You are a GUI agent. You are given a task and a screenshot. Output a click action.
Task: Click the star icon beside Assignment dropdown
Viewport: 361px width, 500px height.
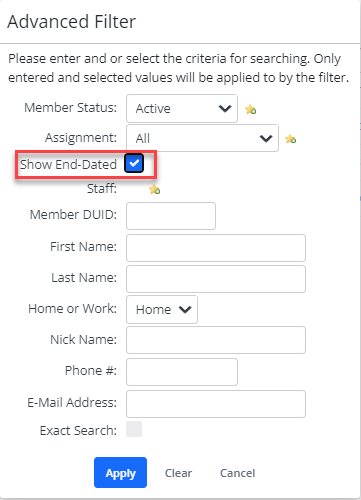290,139
